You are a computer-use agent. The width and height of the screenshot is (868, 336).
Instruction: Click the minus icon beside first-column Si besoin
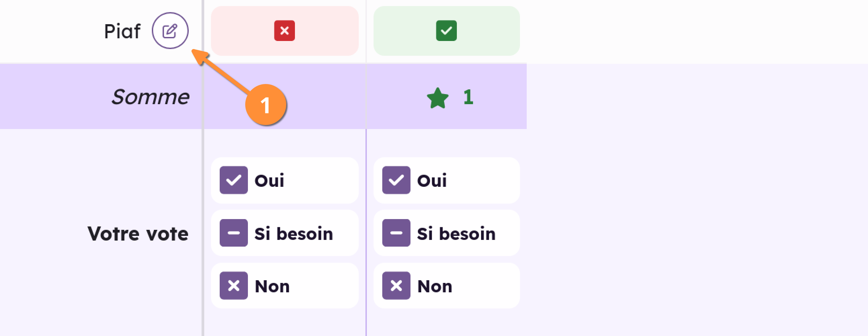click(233, 233)
